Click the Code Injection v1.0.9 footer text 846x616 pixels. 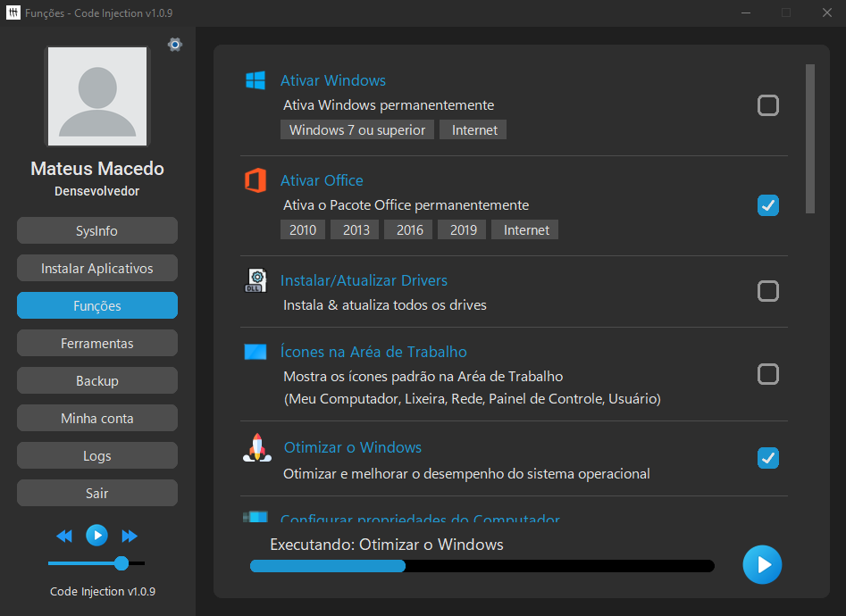103,591
